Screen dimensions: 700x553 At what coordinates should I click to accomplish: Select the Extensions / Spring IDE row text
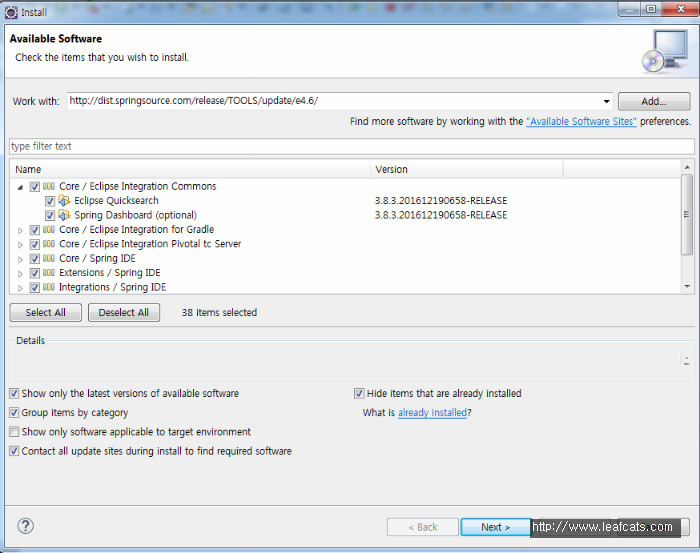point(109,272)
